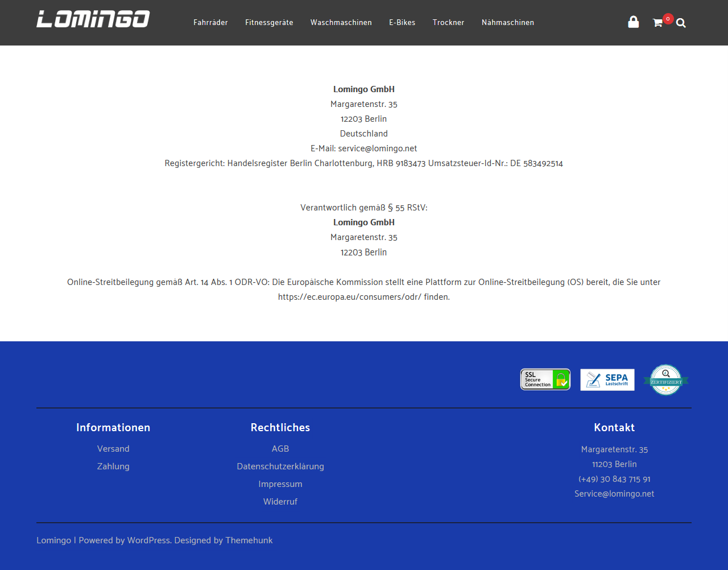Click the SEPA Lastschrift badge
This screenshot has width=728, height=570.
[x=607, y=379]
